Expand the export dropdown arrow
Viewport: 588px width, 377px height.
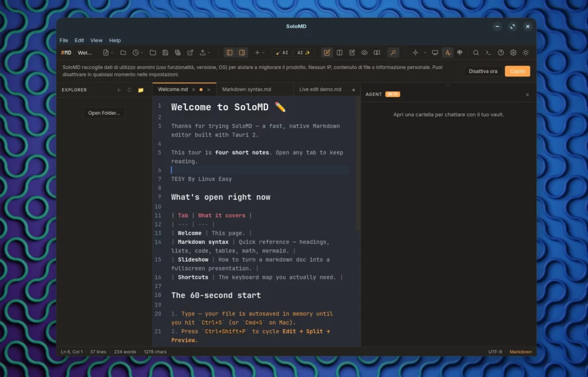[208, 53]
